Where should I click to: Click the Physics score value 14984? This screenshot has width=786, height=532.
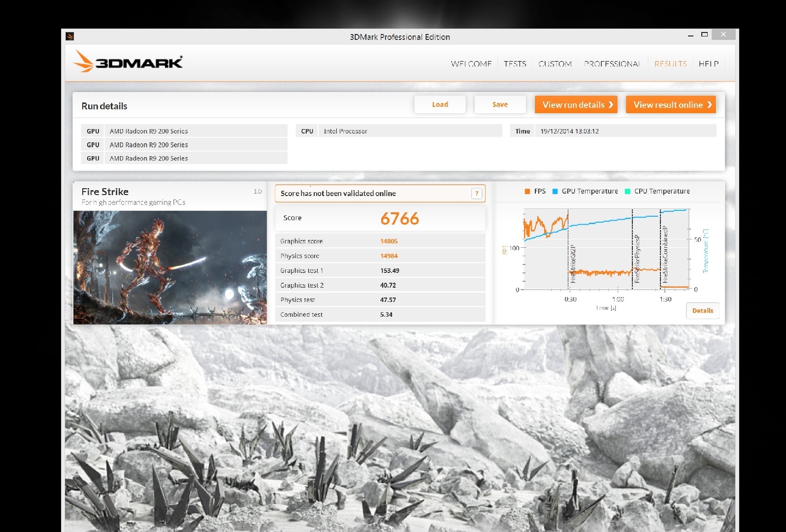point(389,256)
